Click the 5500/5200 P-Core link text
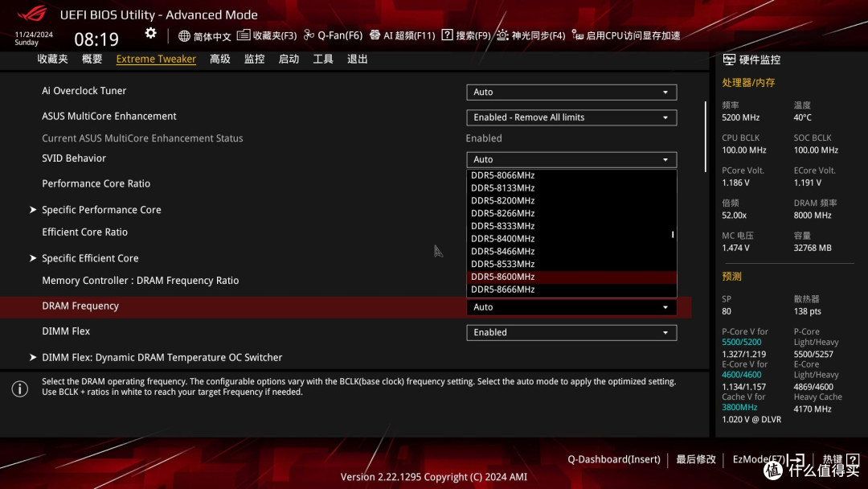 tap(741, 343)
